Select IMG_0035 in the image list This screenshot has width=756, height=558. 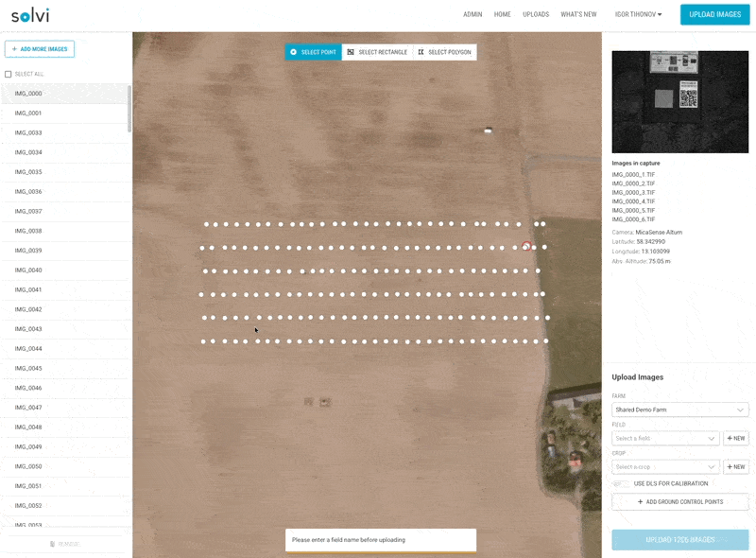pyautogui.click(x=65, y=172)
